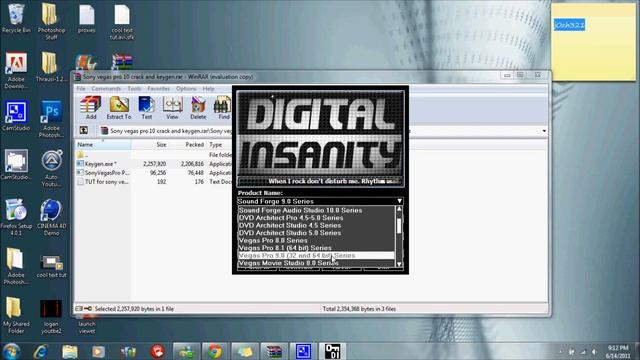Select the logan youtbe2 desktop icon
The width and height of the screenshot is (640, 360).
tap(51, 317)
